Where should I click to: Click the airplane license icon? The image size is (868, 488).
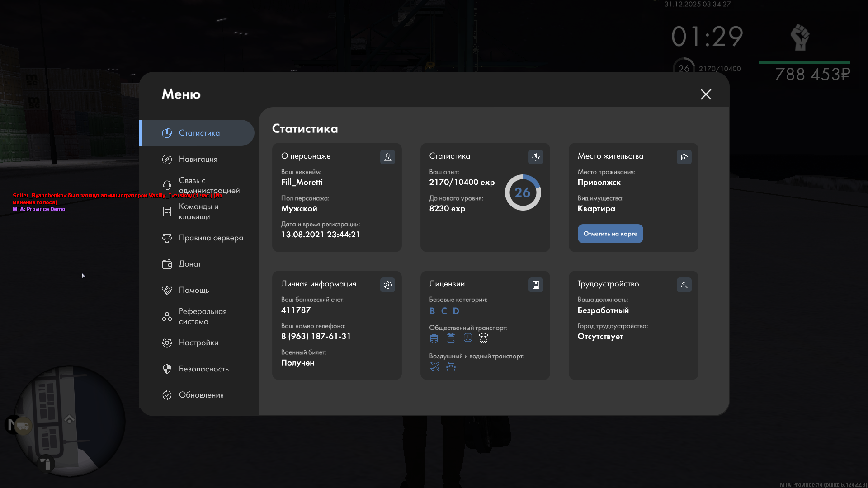434,367
